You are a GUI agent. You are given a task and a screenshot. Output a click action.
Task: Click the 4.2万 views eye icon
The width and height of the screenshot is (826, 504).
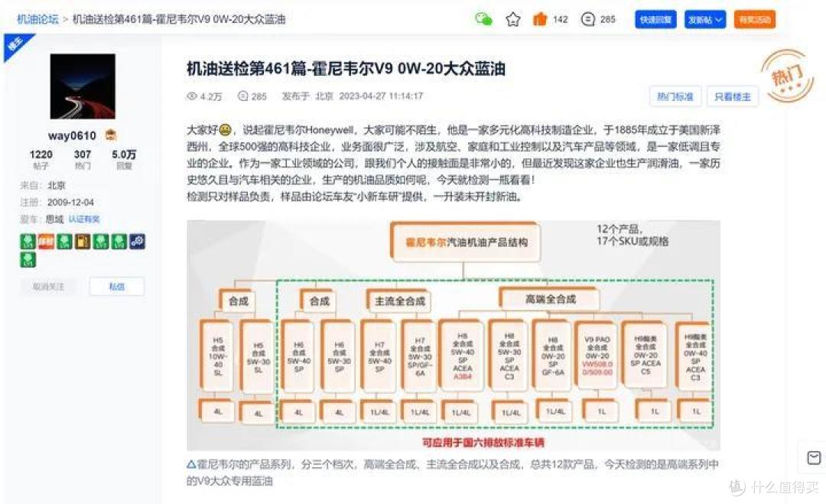coord(192,96)
